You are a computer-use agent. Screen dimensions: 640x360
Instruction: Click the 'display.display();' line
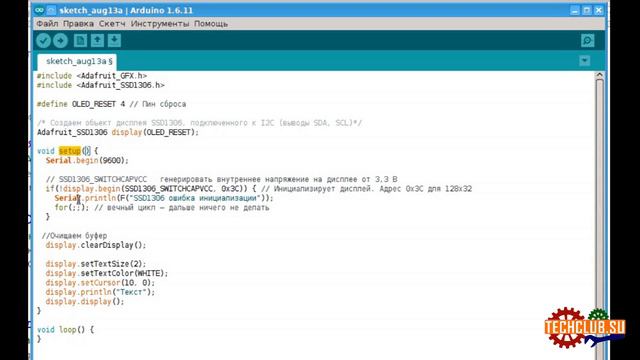[85, 302]
